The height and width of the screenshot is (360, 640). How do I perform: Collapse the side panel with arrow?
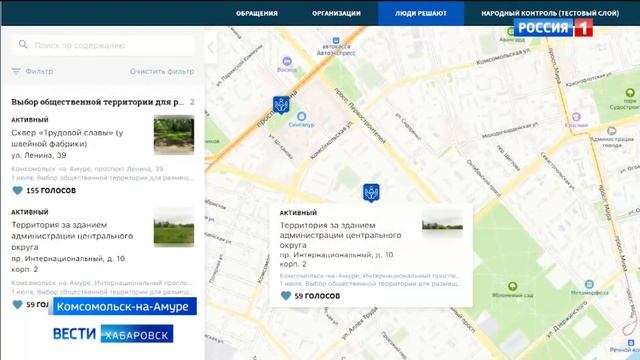(x=211, y=47)
